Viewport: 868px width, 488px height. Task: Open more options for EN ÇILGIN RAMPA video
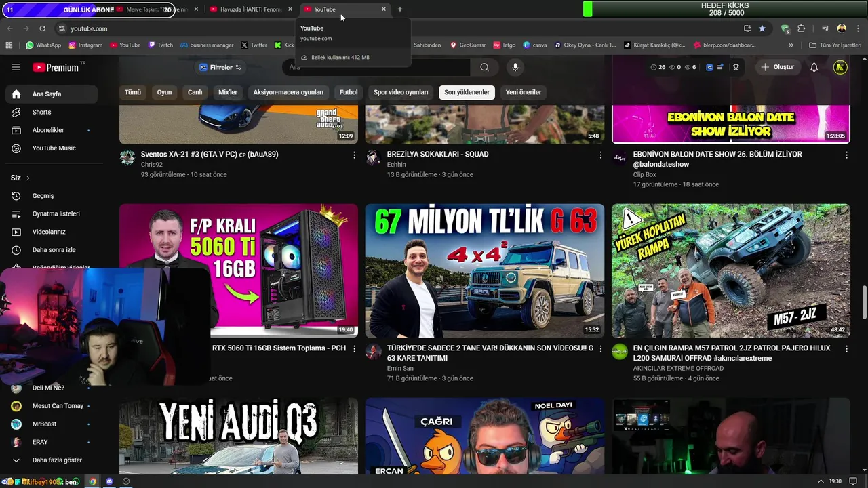[x=846, y=348]
